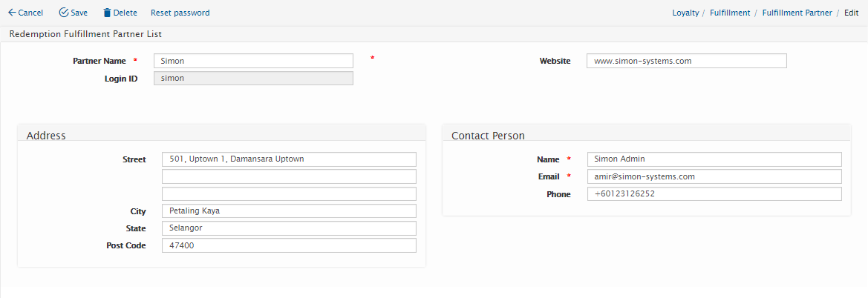Click the third empty Street line
The image size is (868, 298).
pos(289,193)
